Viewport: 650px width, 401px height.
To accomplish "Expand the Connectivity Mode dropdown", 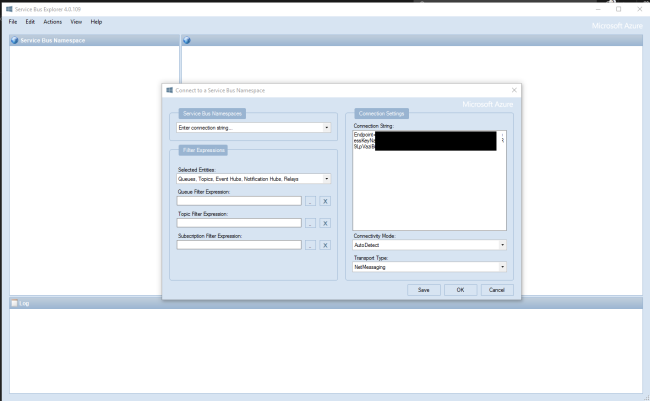I will coord(502,245).
